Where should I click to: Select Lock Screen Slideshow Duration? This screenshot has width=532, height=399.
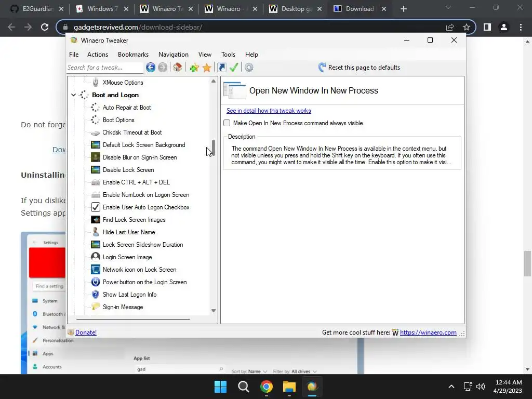143,245
